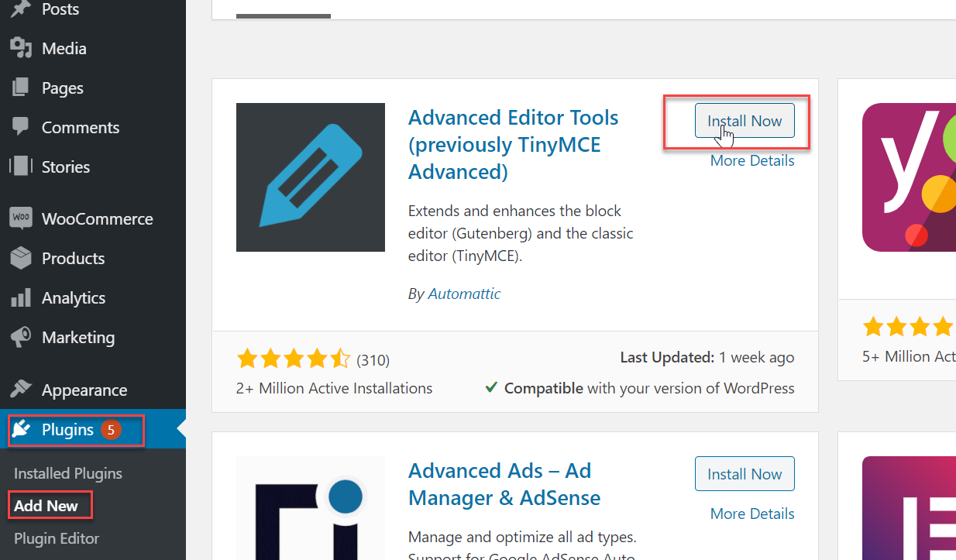This screenshot has width=956, height=560.
Task: Click the Plugins plug icon
Action: pos(22,431)
